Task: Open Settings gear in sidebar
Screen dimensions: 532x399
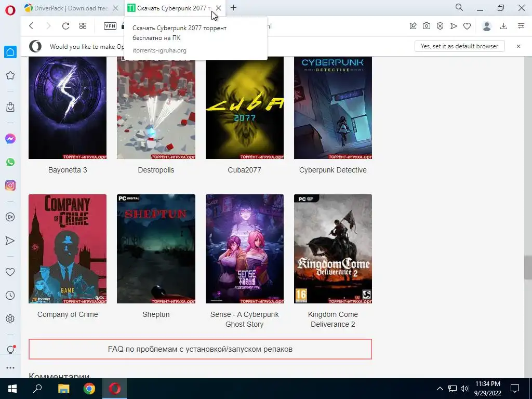Action: (10, 318)
